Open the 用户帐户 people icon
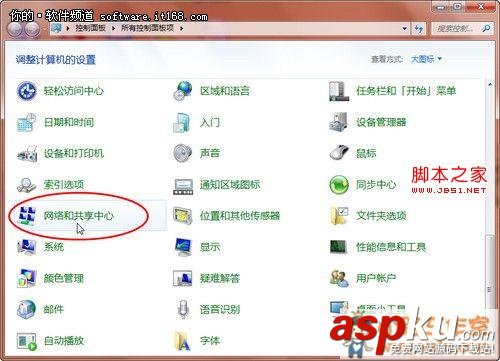500x361 pixels. tap(339, 278)
